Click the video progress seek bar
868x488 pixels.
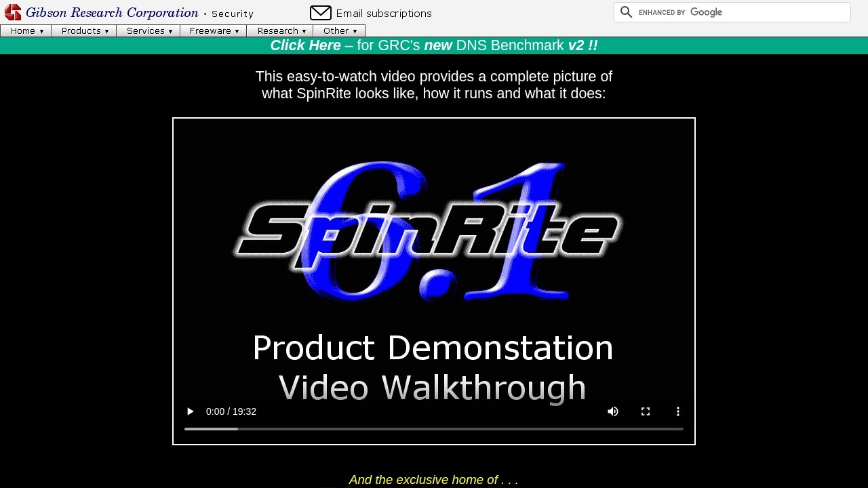coord(434,429)
